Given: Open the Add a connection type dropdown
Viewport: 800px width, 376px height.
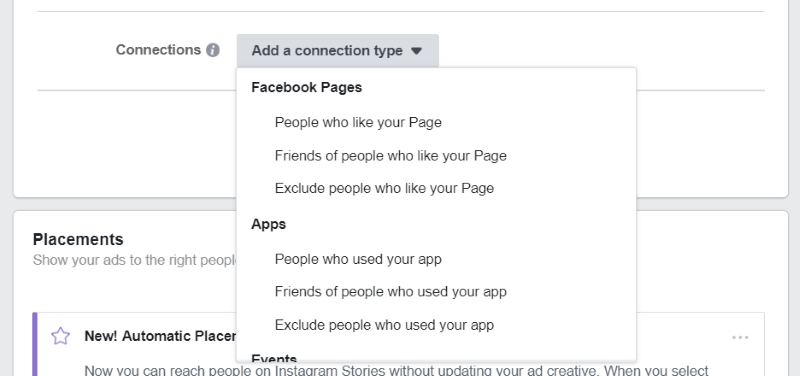Looking at the screenshot, I should pos(337,51).
